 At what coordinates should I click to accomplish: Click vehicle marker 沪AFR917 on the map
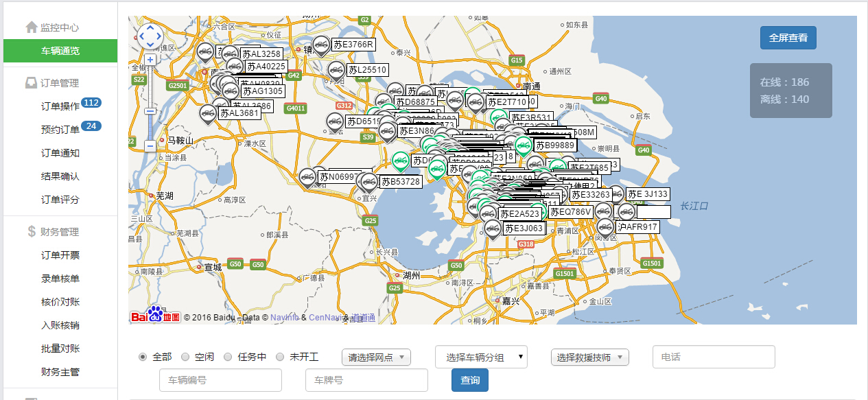click(x=605, y=227)
